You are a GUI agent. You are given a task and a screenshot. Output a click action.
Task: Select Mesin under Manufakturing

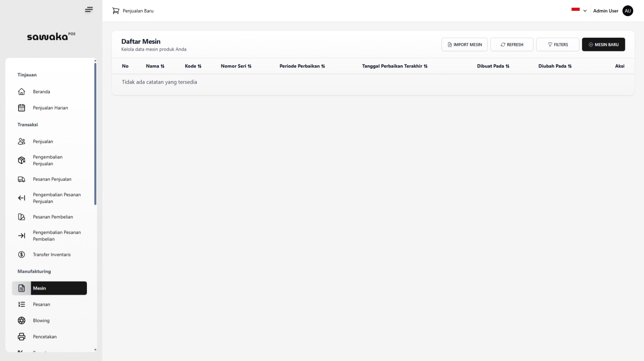[50, 288]
